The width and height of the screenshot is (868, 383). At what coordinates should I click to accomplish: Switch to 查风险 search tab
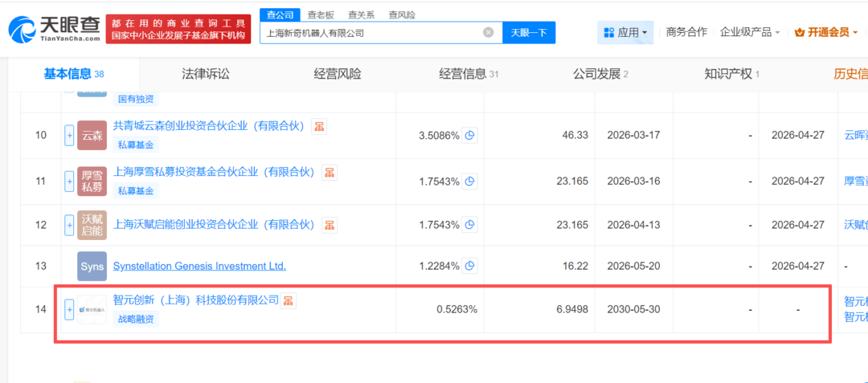click(402, 15)
